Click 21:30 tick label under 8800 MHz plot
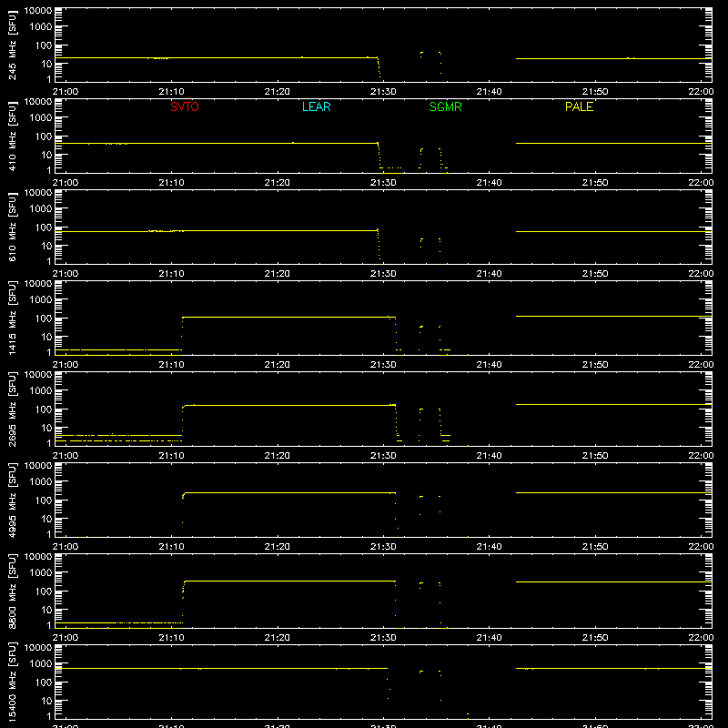728x728 pixels. pyautogui.click(x=383, y=638)
